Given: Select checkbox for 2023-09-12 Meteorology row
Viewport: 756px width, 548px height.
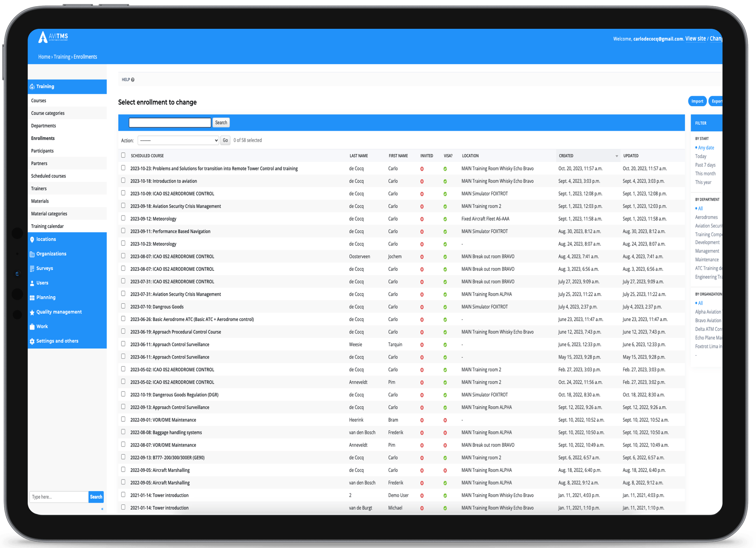Looking at the screenshot, I should 123,218.
